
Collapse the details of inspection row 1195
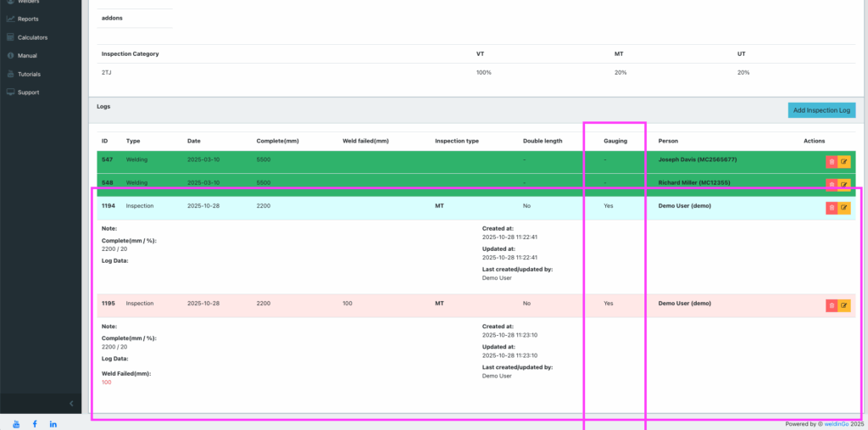(x=339, y=304)
